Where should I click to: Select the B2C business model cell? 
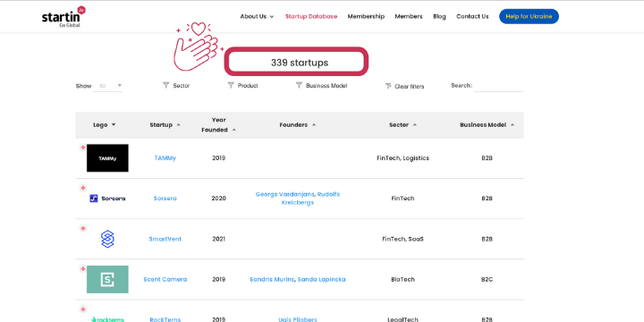(x=487, y=279)
